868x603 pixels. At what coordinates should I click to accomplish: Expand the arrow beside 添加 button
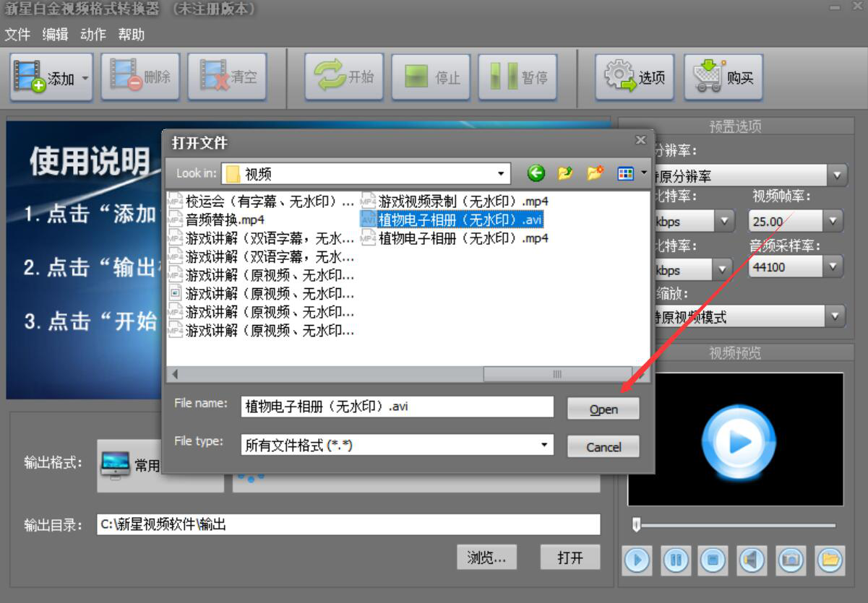click(x=85, y=77)
